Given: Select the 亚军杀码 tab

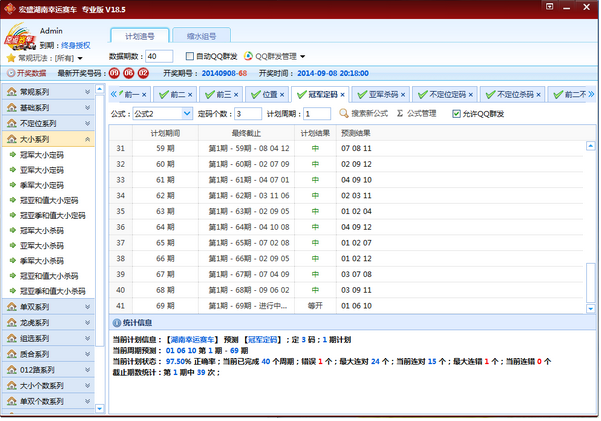Looking at the screenshot, I should [x=384, y=94].
